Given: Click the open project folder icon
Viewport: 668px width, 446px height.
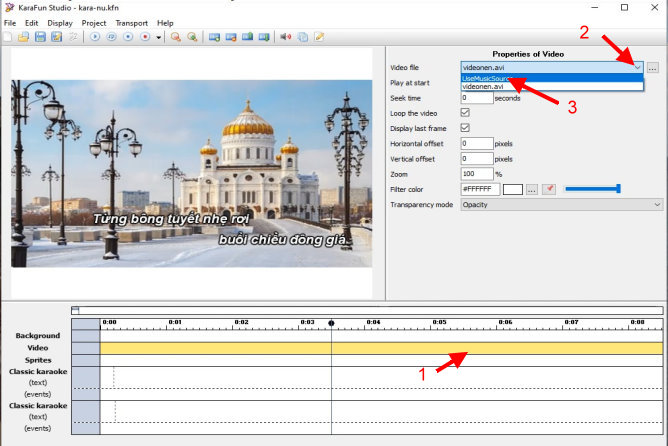Looking at the screenshot, I should [x=23, y=37].
